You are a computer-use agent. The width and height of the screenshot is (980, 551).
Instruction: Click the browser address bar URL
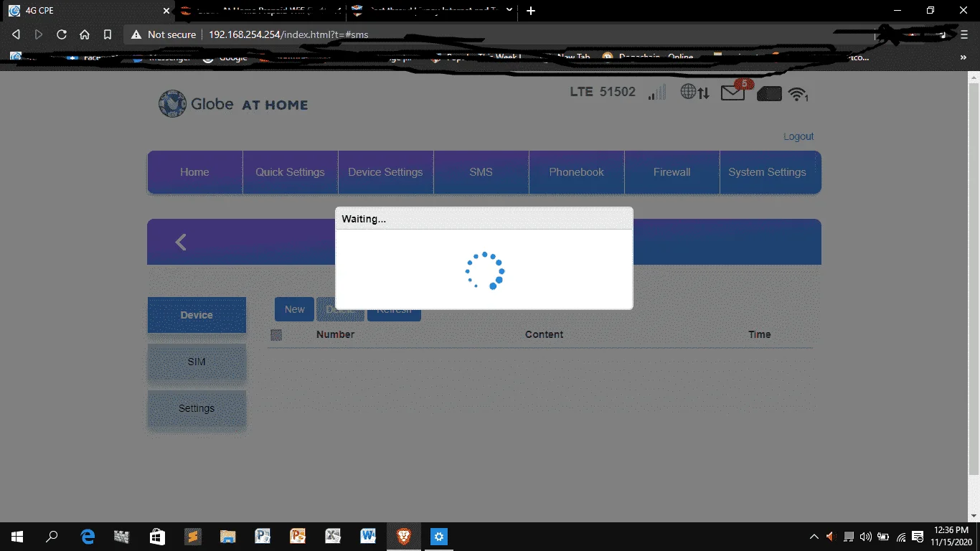coord(288,34)
